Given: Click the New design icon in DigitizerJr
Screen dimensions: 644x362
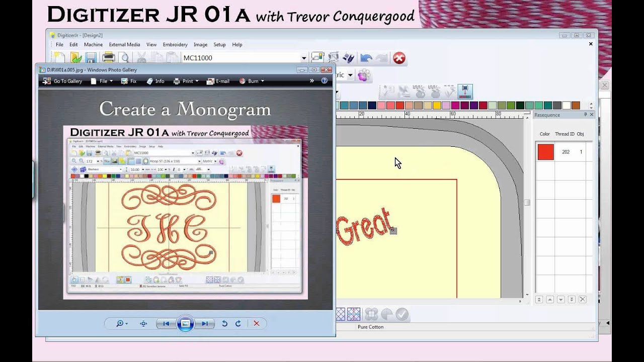Looking at the screenshot, I should click(x=59, y=58).
